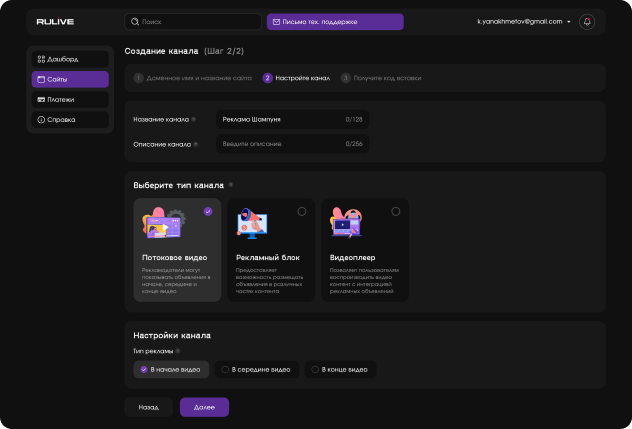Select the 'Рекламный блок' radio button

click(x=302, y=211)
